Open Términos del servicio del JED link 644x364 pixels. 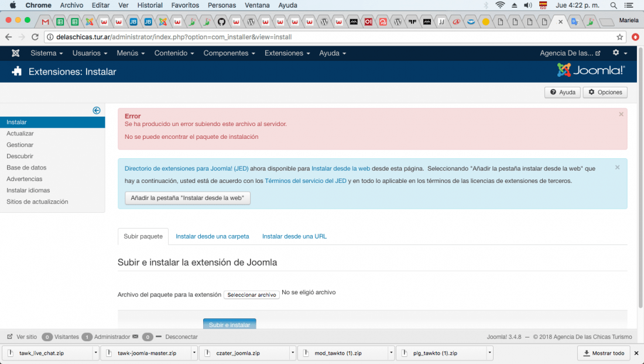(306, 181)
